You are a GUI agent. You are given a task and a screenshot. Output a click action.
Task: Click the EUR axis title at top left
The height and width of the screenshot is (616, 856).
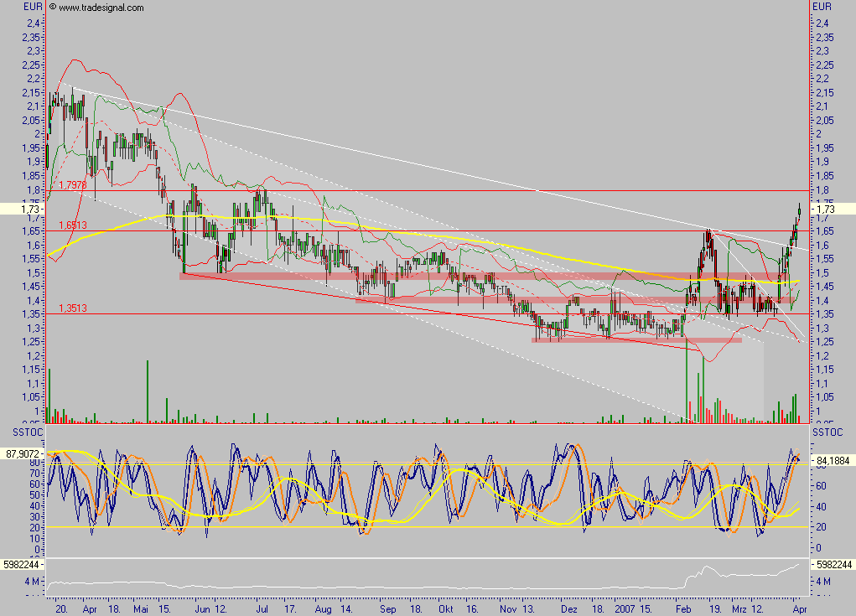pyautogui.click(x=31, y=6)
